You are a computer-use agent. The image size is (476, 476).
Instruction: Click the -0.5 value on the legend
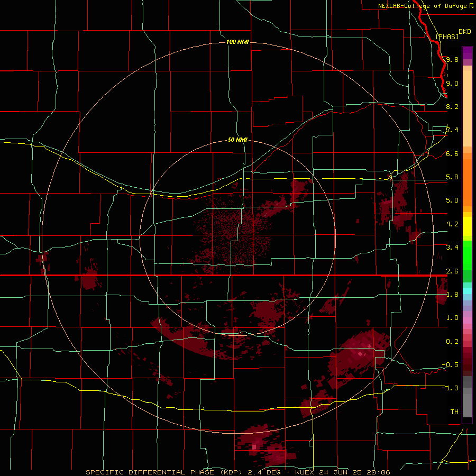(x=450, y=364)
